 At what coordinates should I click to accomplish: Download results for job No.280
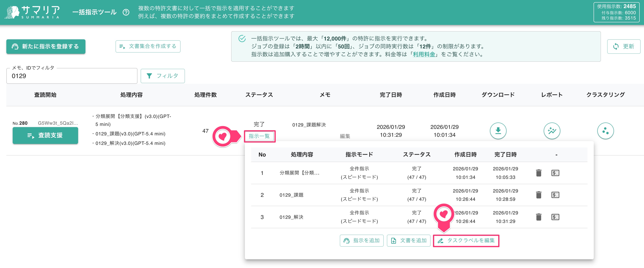(x=498, y=131)
